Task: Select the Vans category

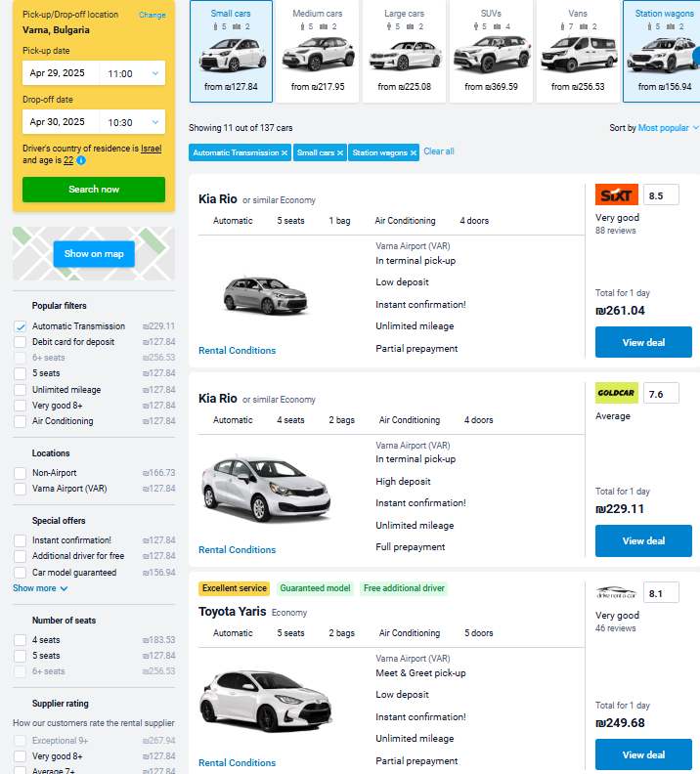Action: point(578,52)
